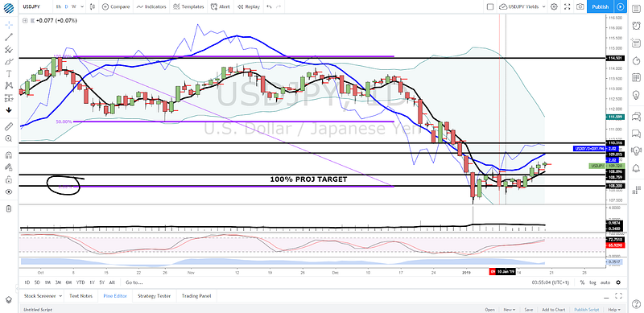Click the Publish Script link
The height and width of the screenshot is (313, 644).
click(587, 310)
